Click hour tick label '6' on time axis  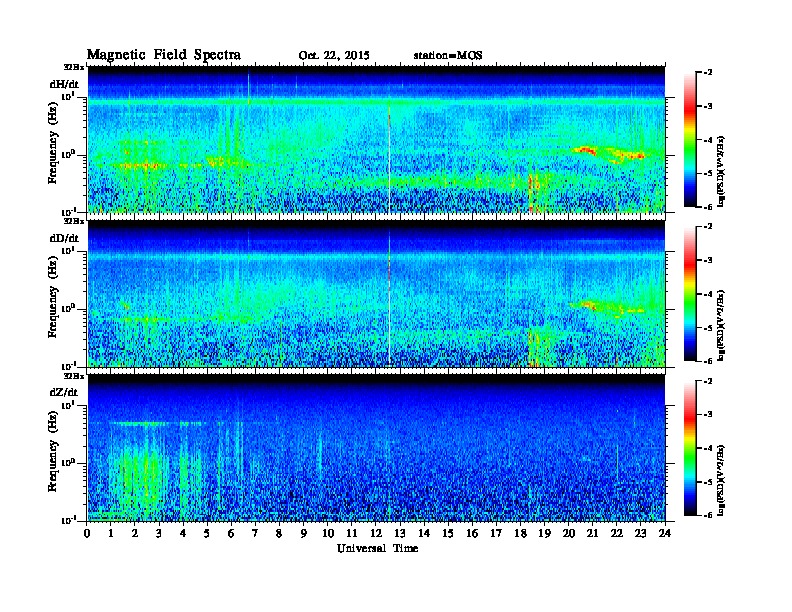click(231, 533)
